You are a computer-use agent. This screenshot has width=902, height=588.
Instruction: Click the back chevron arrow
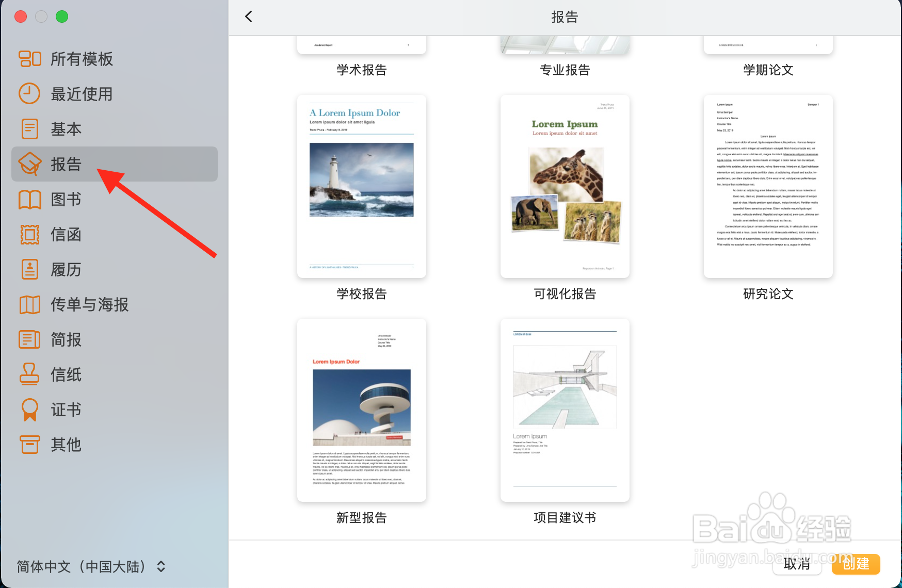pos(248,17)
